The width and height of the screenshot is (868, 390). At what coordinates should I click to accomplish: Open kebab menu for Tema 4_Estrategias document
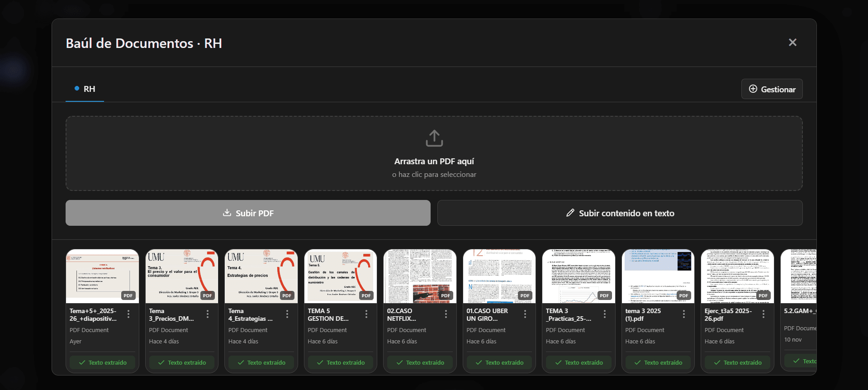pyautogui.click(x=287, y=314)
